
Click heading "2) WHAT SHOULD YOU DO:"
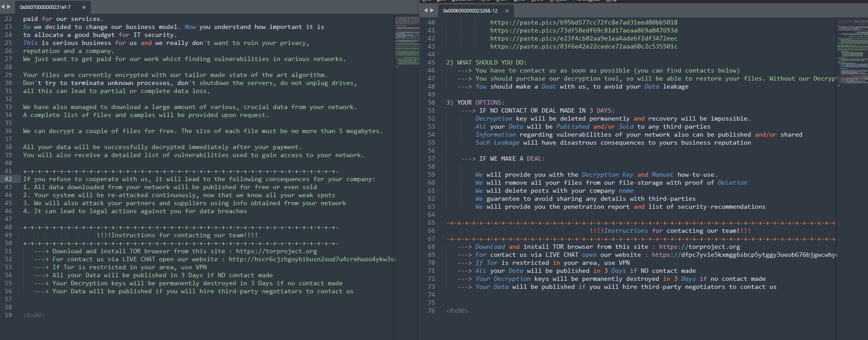tap(486, 63)
